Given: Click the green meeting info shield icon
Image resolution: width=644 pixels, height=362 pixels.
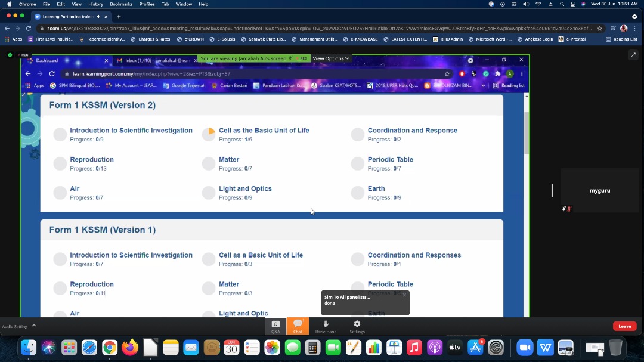Looking at the screenshot, I should (10, 55).
